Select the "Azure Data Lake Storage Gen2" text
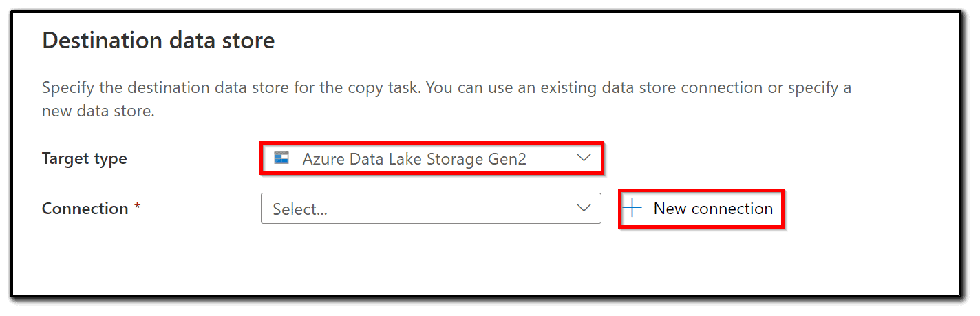Screen dimensions: 980x316 (x=414, y=159)
